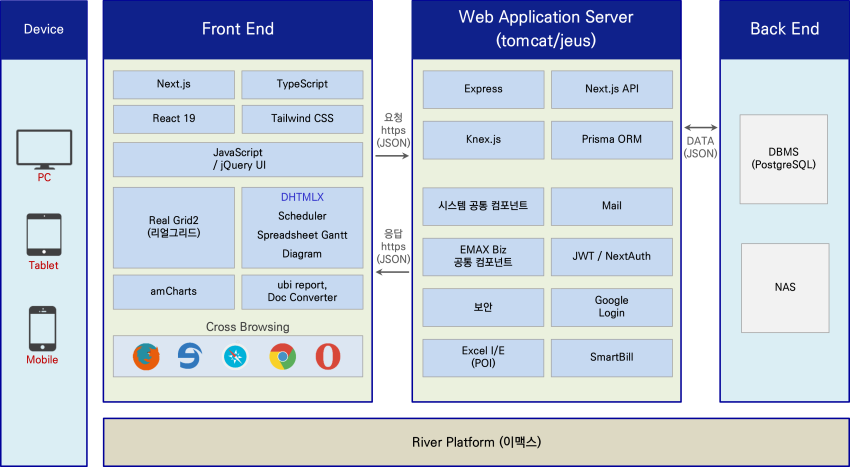This screenshot has height=467, width=850.
Task: Click the JavaScript / jQuery UI box
Action: coord(238,159)
